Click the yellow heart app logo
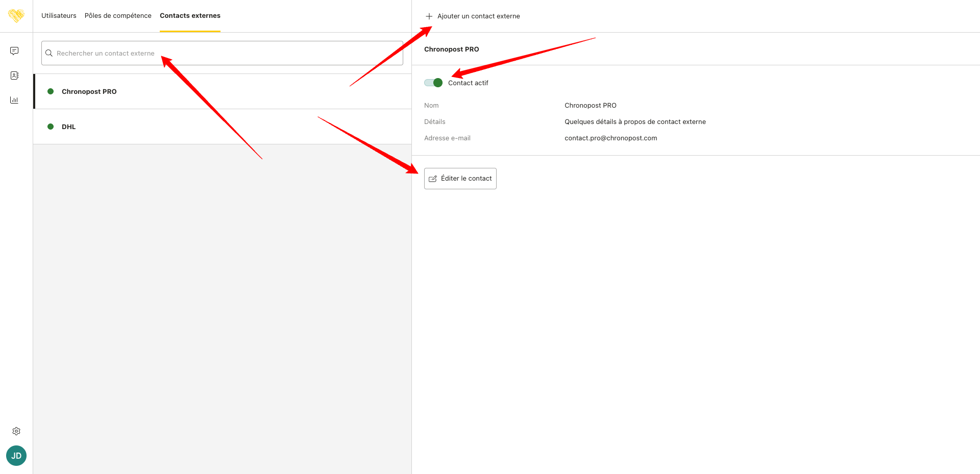Screen dimensions: 980x474 coord(16,16)
